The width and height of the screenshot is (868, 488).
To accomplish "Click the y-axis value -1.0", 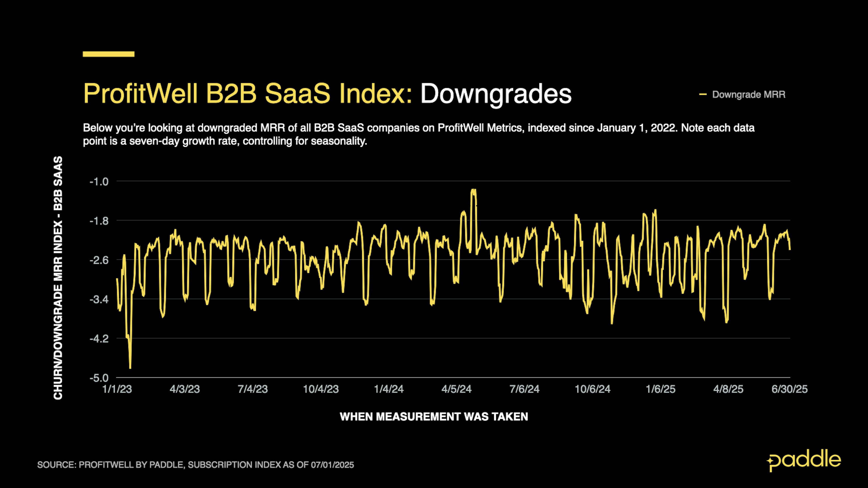I will tap(99, 181).
